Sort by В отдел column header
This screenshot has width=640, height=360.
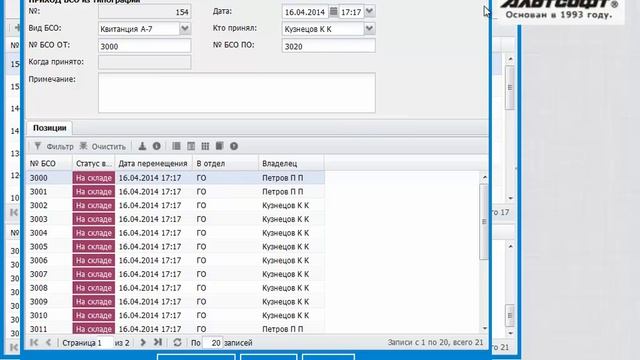pyautogui.click(x=226, y=164)
